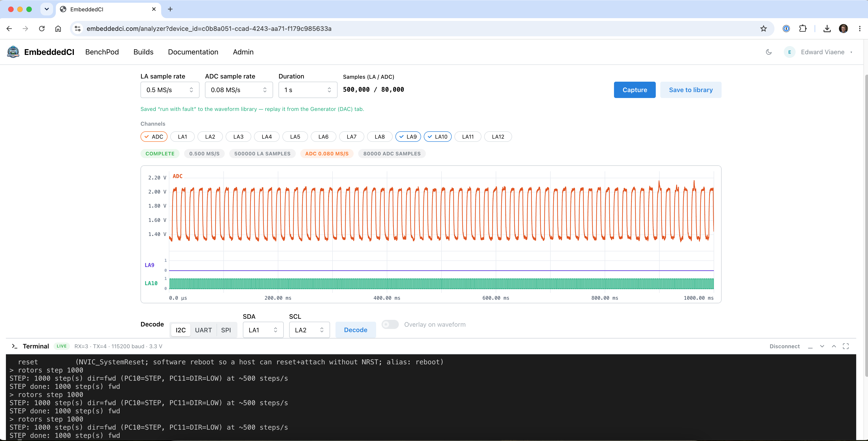The image size is (868, 441).
Task: Bookmark this page with the star icon
Action: click(763, 29)
